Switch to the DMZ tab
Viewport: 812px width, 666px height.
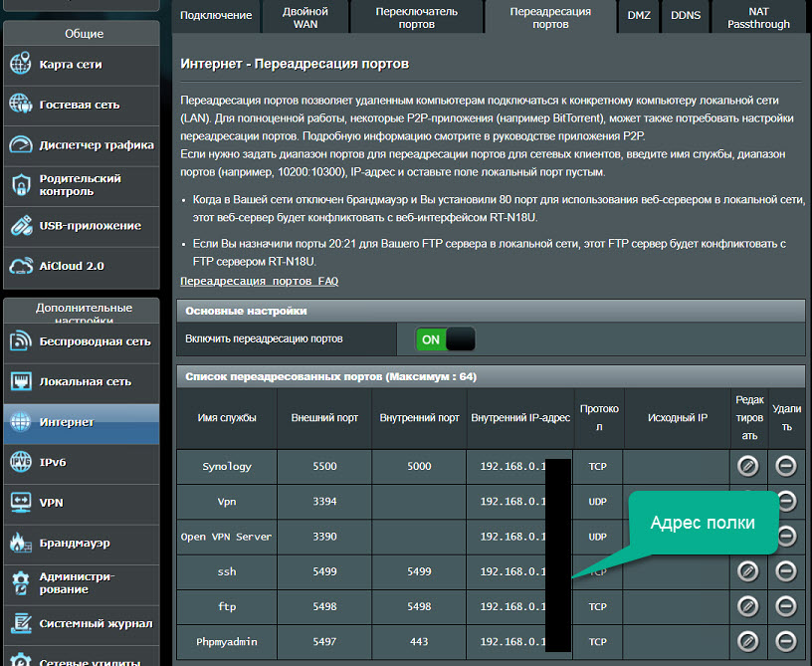[x=638, y=16]
